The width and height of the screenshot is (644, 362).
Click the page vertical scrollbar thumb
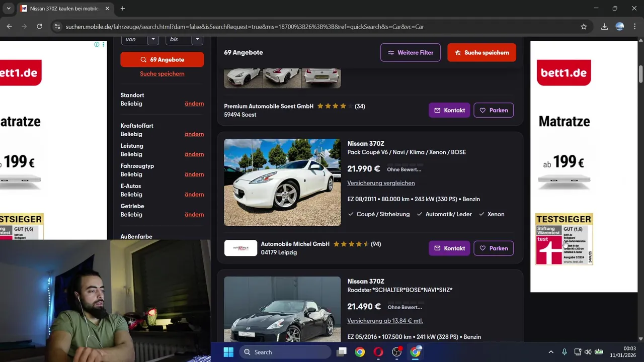tap(641, 74)
